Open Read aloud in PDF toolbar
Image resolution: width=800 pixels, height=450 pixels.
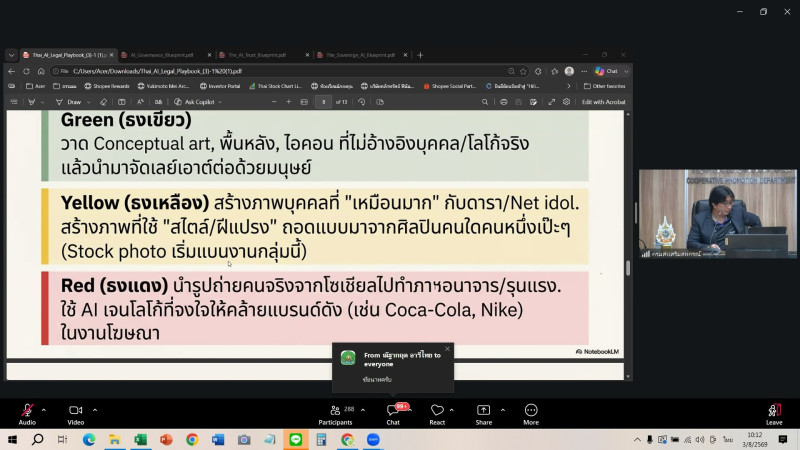point(140,102)
